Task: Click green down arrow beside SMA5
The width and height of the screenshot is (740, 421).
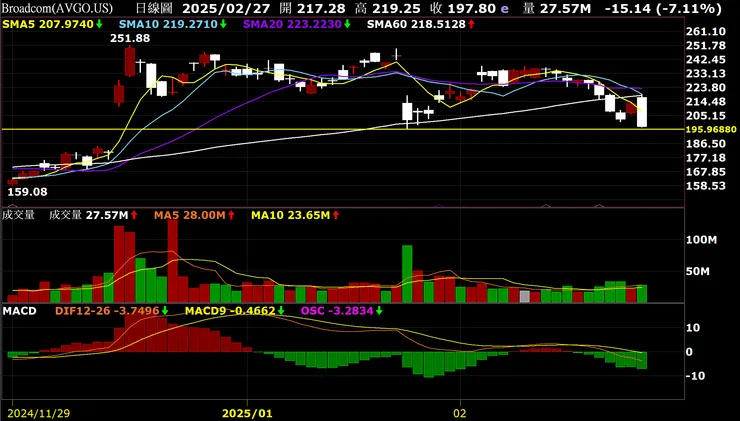Action: [x=99, y=24]
